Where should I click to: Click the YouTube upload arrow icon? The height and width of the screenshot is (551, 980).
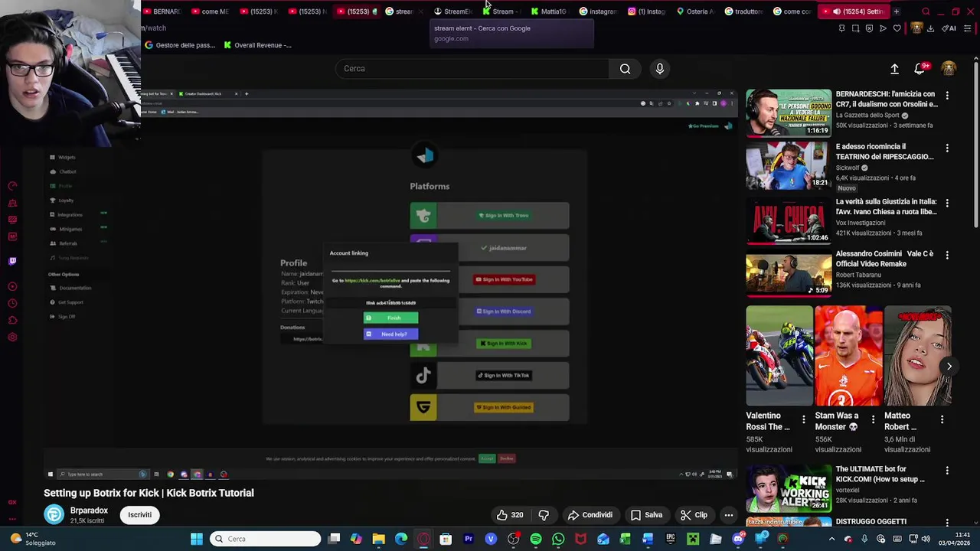click(894, 69)
